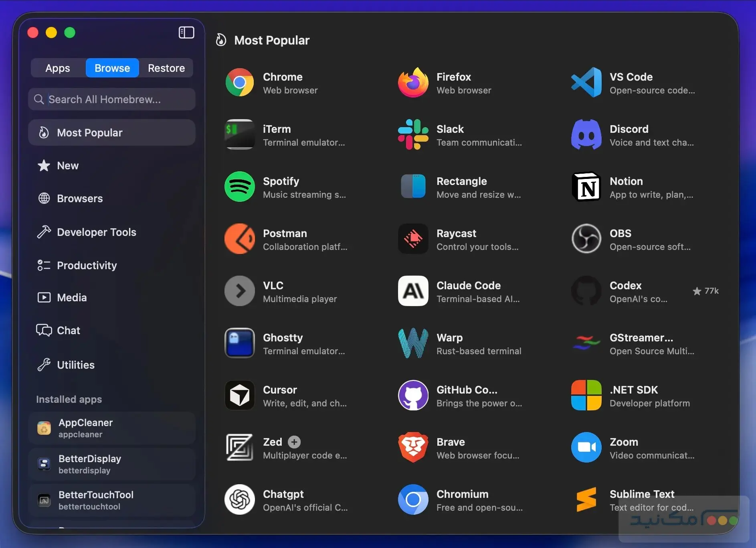Switch to the Apps tab
756x548 pixels.
click(58, 68)
